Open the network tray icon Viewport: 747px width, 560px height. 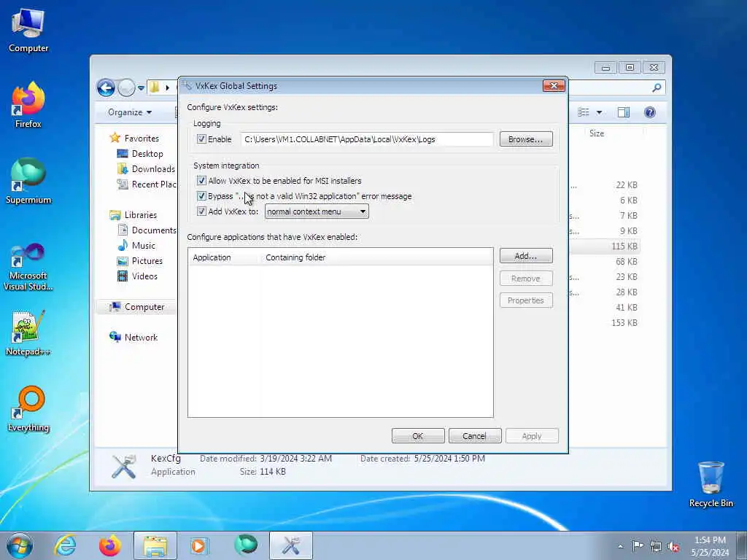(656, 546)
